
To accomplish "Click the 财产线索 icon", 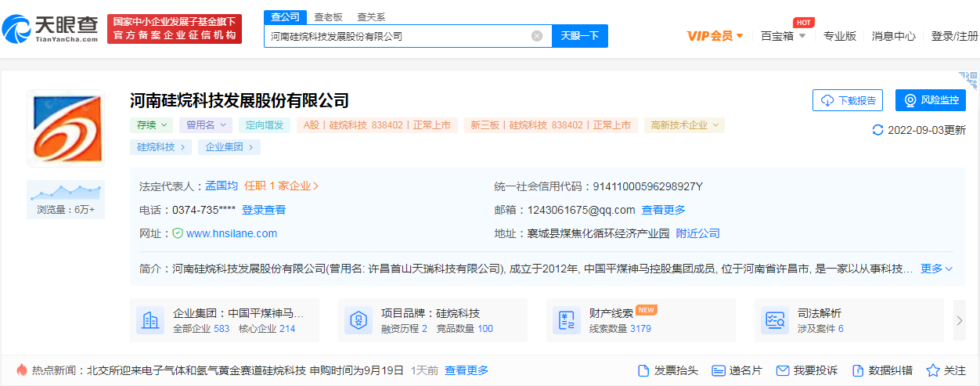I will 567,319.
